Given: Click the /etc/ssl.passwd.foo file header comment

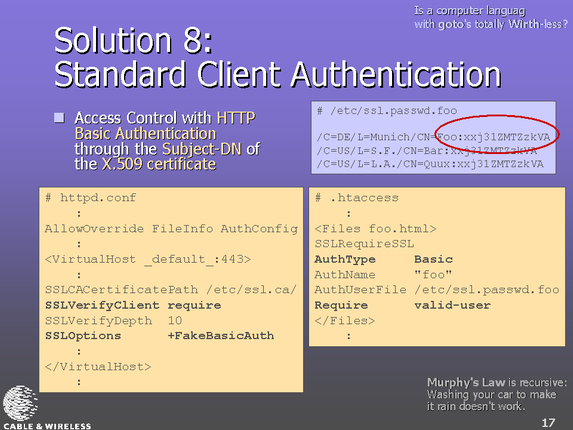Looking at the screenshot, I should (x=387, y=111).
